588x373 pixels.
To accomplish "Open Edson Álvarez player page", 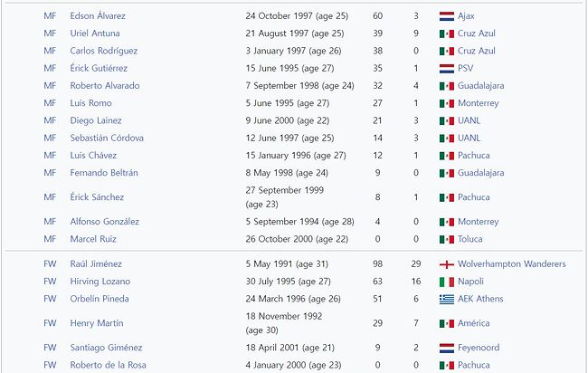I will tap(98, 15).
